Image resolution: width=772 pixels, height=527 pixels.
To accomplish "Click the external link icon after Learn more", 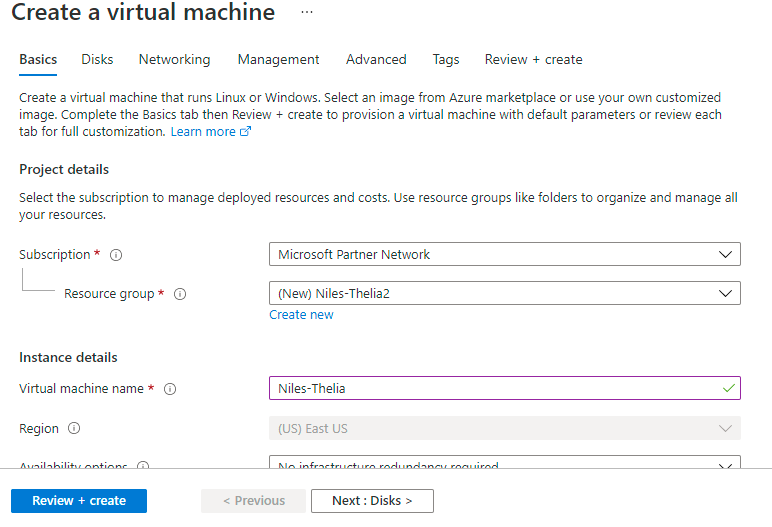I will tap(246, 132).
